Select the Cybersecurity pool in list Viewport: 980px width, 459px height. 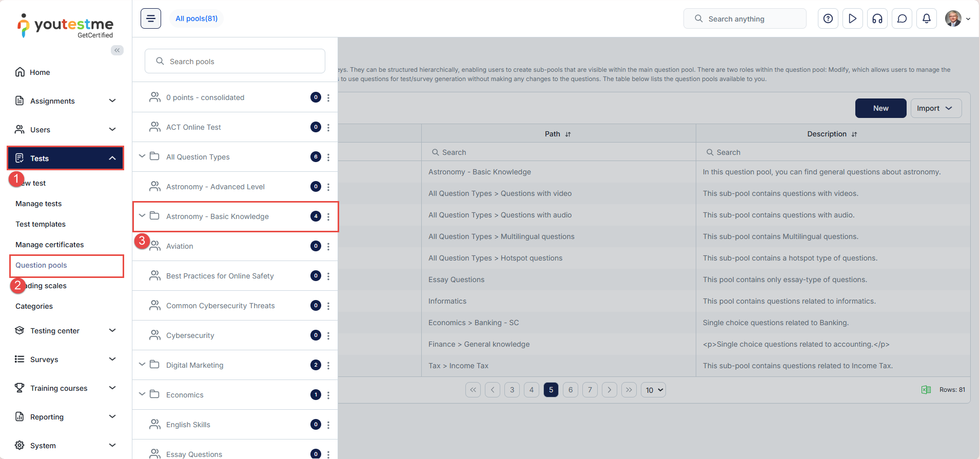[190, 335]
